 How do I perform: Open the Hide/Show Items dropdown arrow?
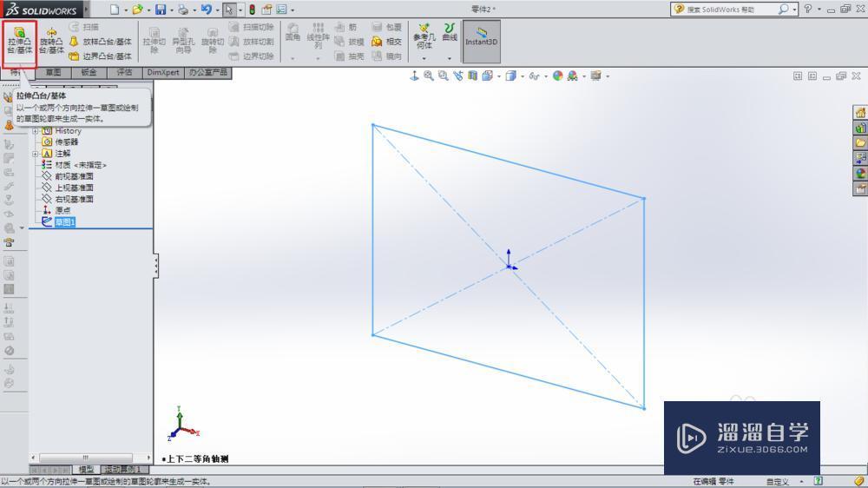(546, 76)
